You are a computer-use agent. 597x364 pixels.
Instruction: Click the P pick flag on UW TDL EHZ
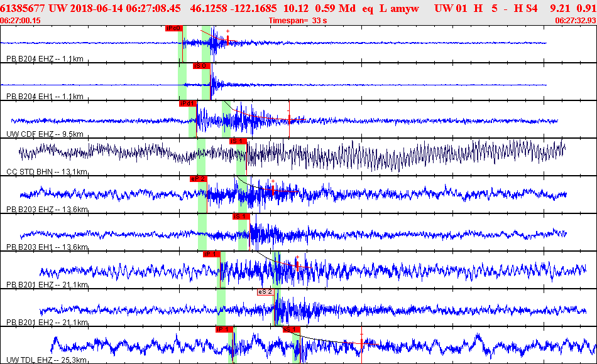[x=224, y=329]
